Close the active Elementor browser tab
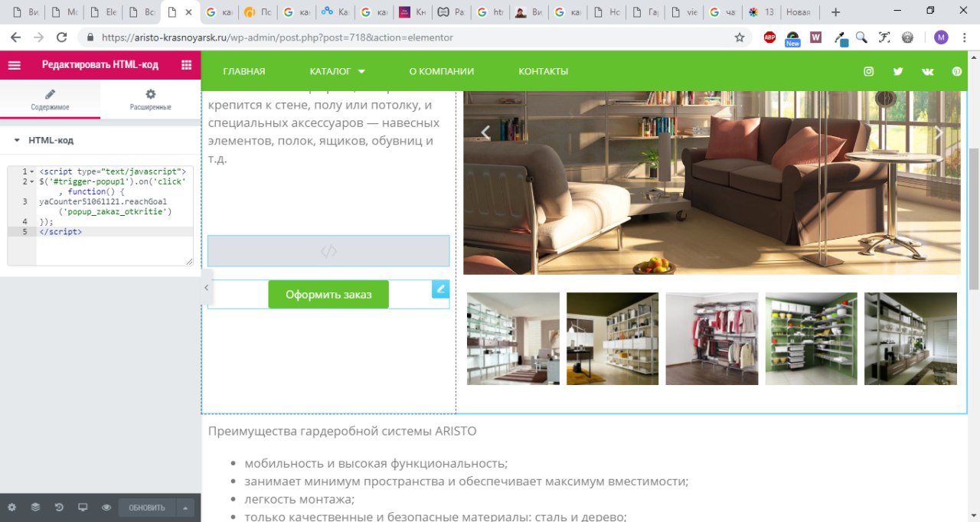This screenshot has height=522, width=980. tap(188, 12)
